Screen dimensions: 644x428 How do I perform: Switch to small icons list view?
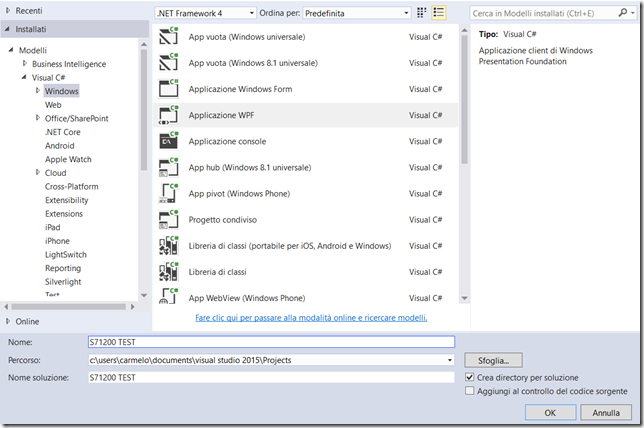point(439,13)
